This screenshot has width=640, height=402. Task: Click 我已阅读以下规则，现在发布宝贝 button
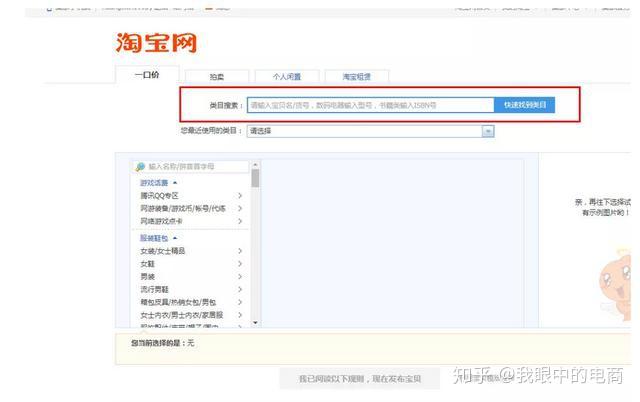click(x=360, y=379)
